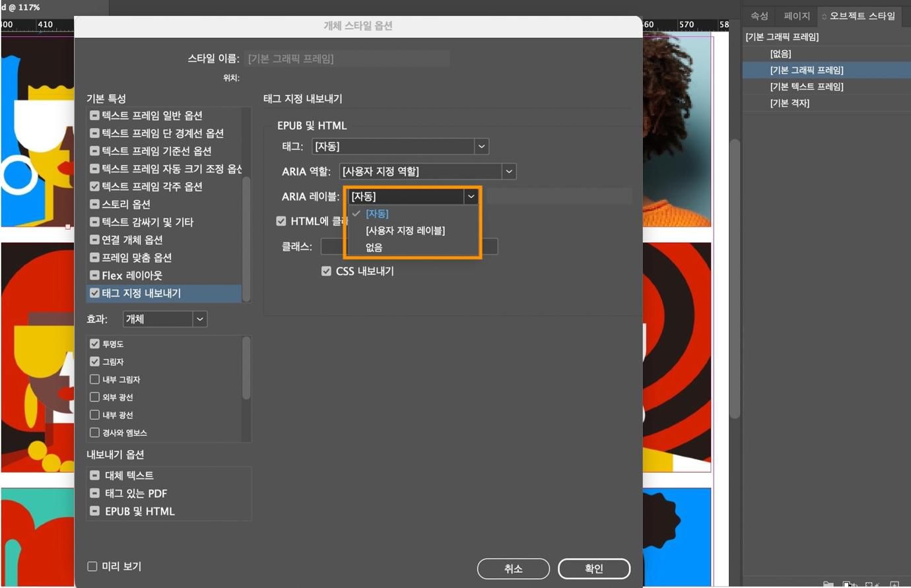
Task: Choose [사용자 지정 레이블] option
Action: point(405,230)
